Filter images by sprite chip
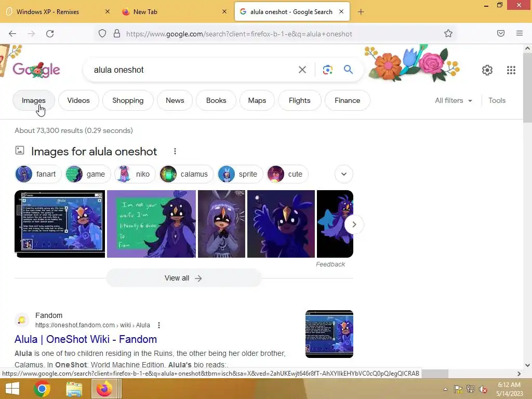 (240, 174)
